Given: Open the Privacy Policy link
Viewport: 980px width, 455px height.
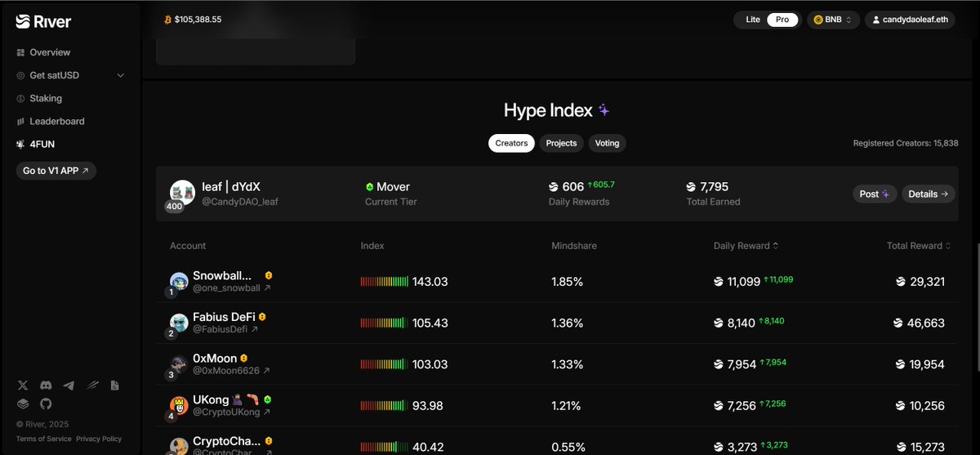Looking at the screenshot, I should point(99,439).
